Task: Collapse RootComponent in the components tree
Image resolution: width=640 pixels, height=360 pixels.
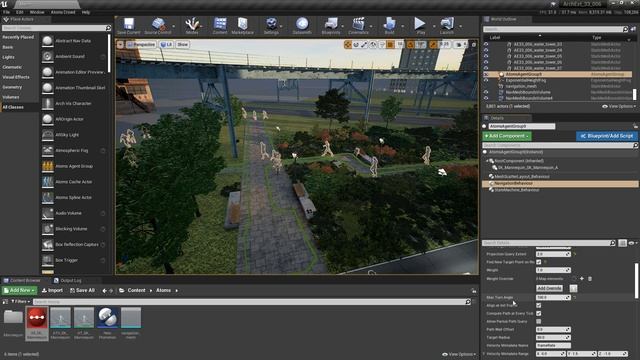Action: [487, 161]
